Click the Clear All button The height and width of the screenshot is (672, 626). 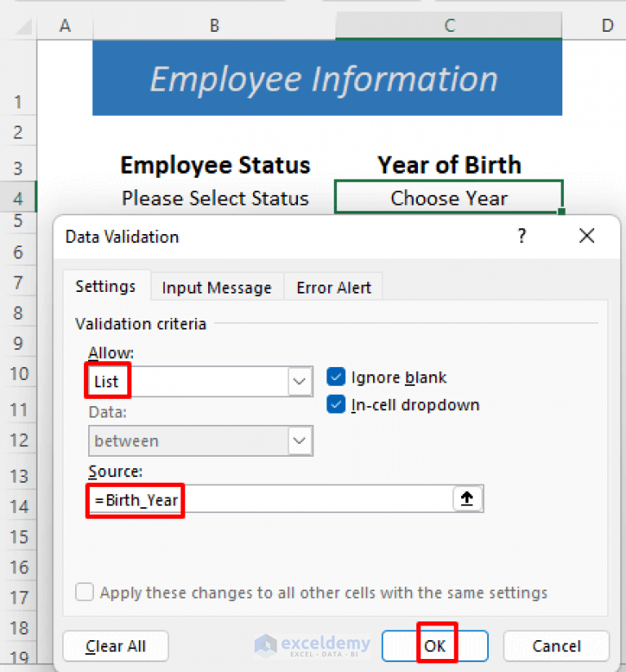coord(115,645)
